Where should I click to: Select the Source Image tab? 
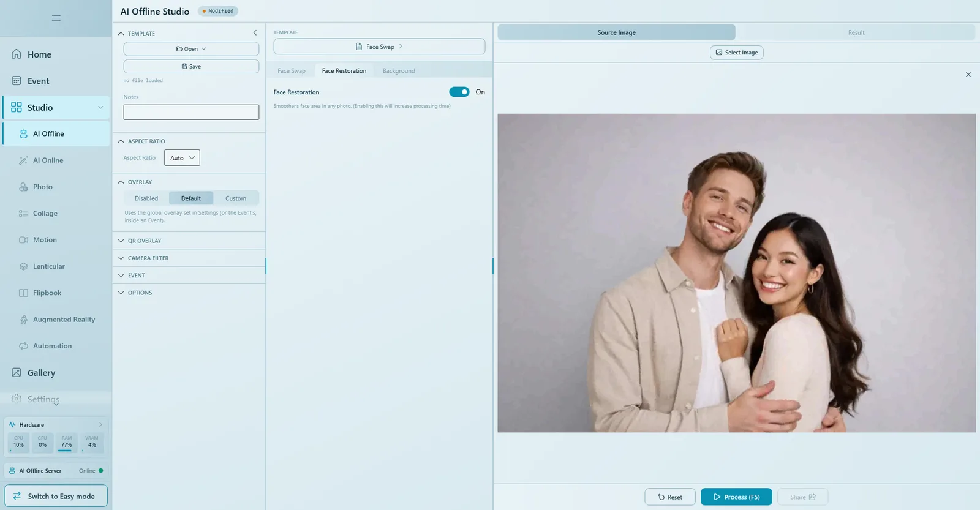[616, 32]
